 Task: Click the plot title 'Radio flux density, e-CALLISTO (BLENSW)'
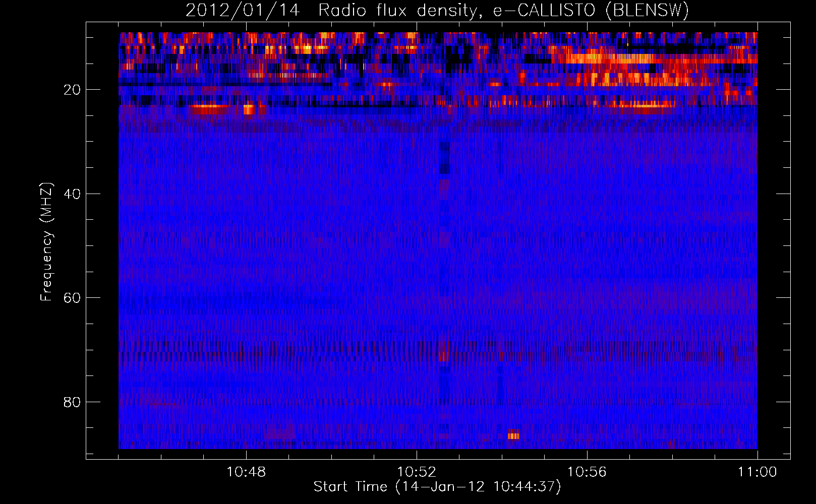point(503,11)
